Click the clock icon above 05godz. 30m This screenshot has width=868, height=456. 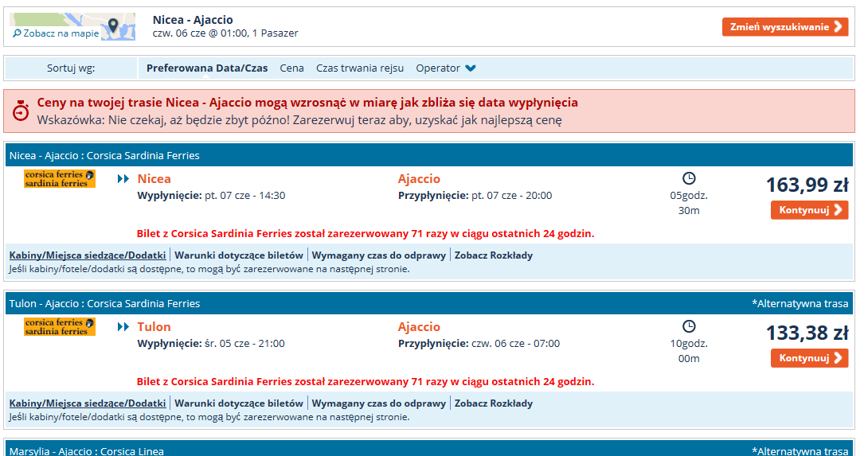tap(689, 178)
